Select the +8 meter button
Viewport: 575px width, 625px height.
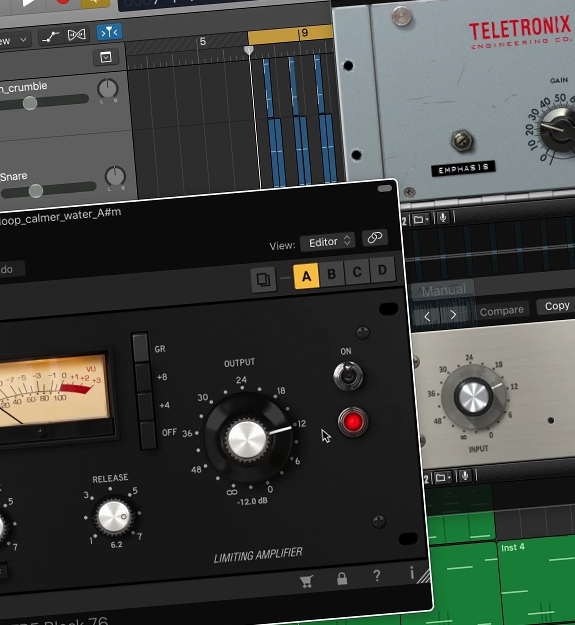pyautogui.click(x=143, y=377)
